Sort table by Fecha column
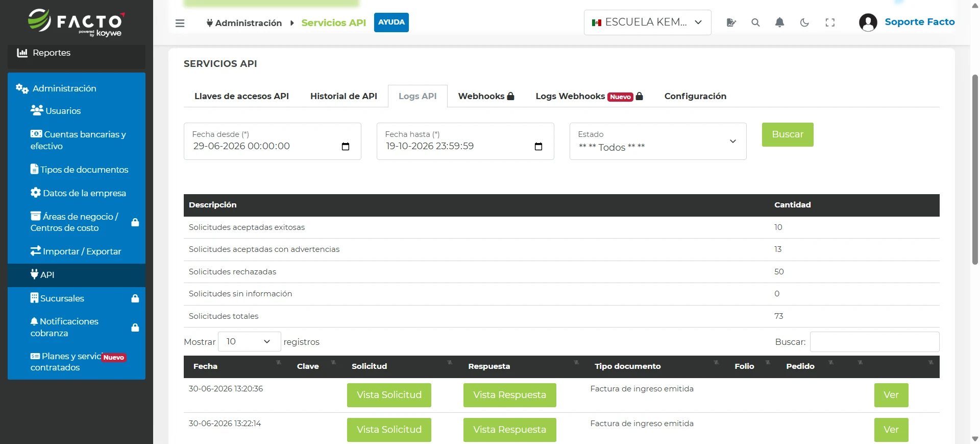 pos(235,366)
